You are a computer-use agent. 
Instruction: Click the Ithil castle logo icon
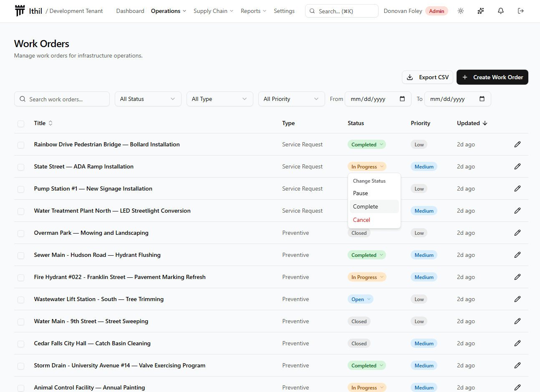coord(20,11)
